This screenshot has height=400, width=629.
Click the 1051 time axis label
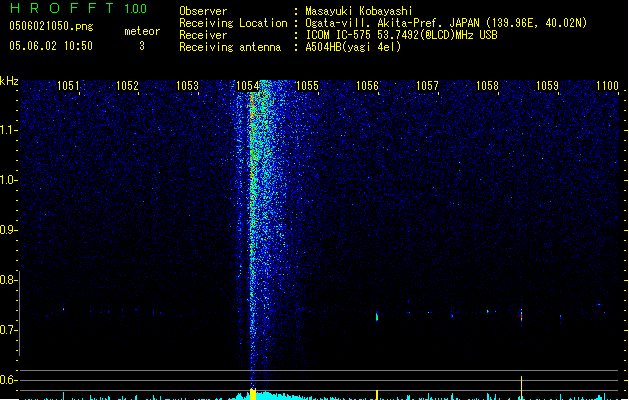point(68,85)
